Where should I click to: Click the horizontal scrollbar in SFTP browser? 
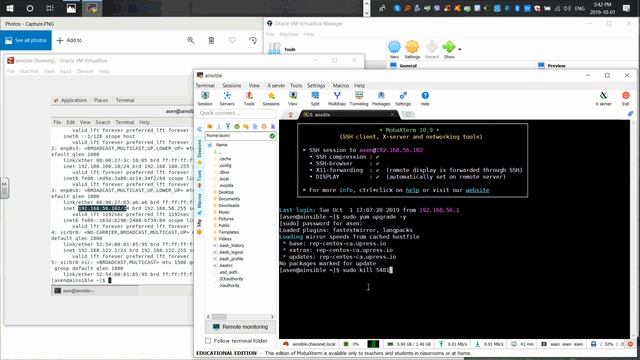click(x=219, y=317)
